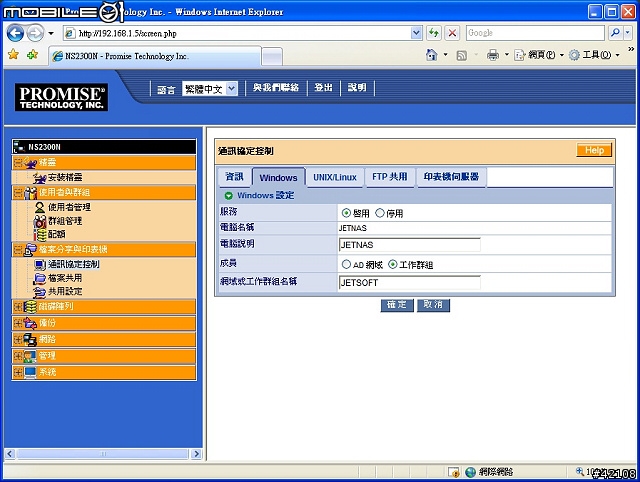This screenshot has width=640, height=482.
Task: Switch to the UNIX/Linux tab
Action: coord(335,177)
